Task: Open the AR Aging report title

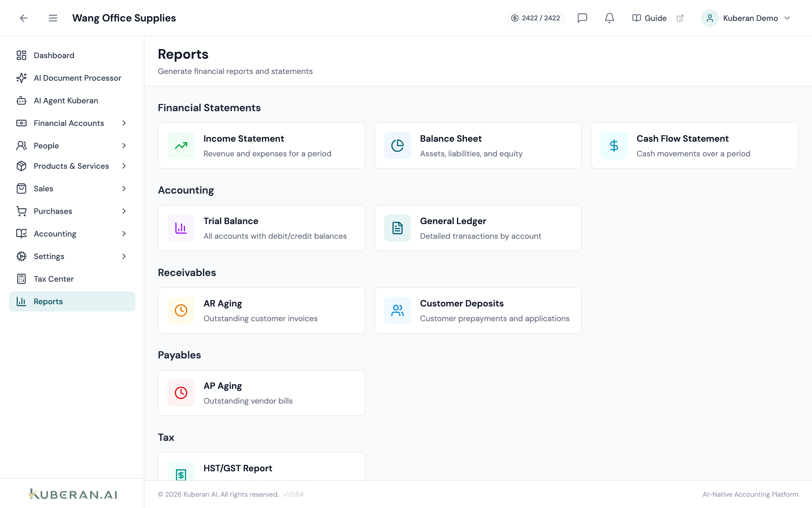Action: tap(223, 303)
